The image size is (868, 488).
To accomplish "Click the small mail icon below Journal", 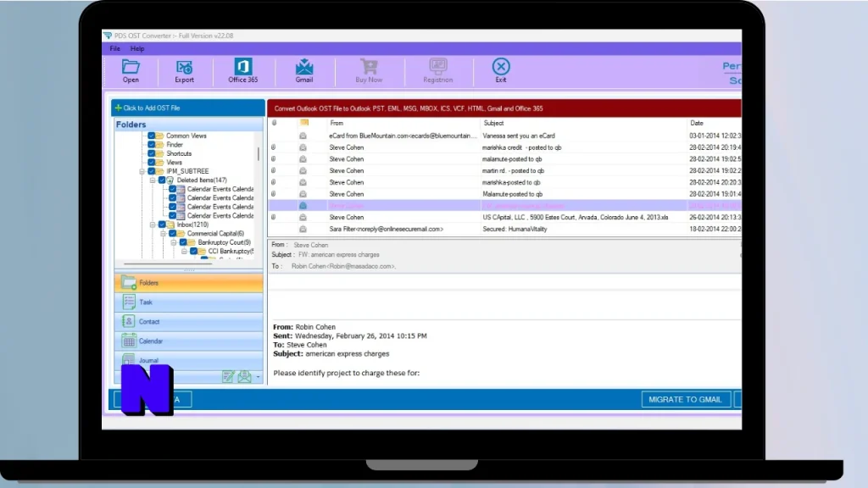I will pos(244,377).
